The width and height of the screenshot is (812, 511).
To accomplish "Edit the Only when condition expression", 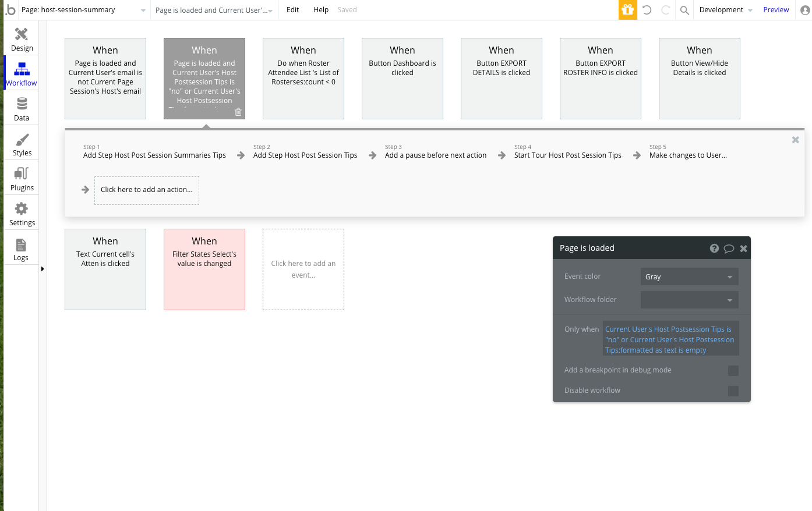I will 670,339.
